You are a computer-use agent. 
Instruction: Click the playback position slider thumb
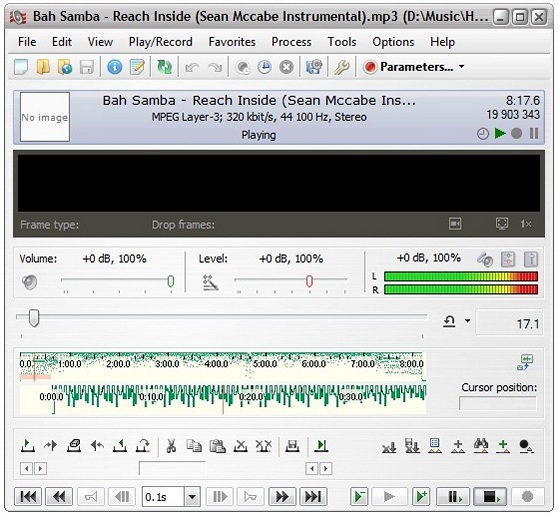tap(34, 318)
